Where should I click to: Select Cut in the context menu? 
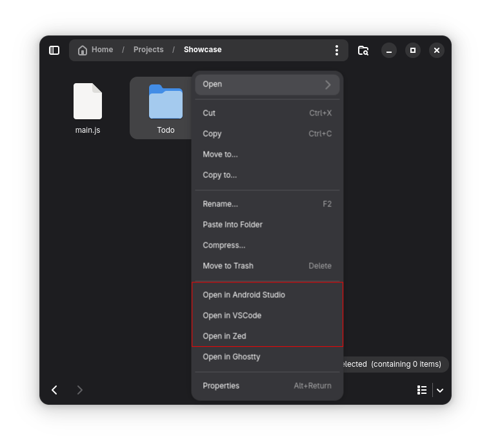(x=267, y=113)
